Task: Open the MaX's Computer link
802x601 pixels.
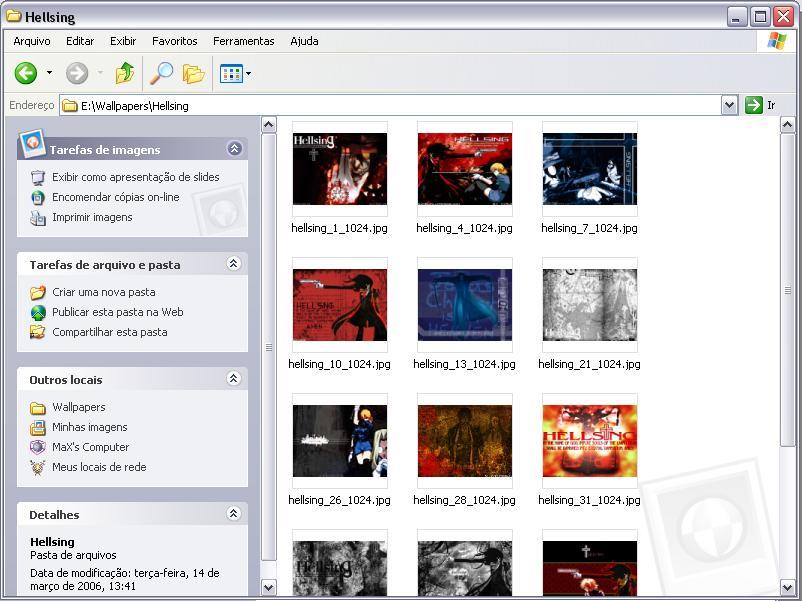Action: coord(91,447)
